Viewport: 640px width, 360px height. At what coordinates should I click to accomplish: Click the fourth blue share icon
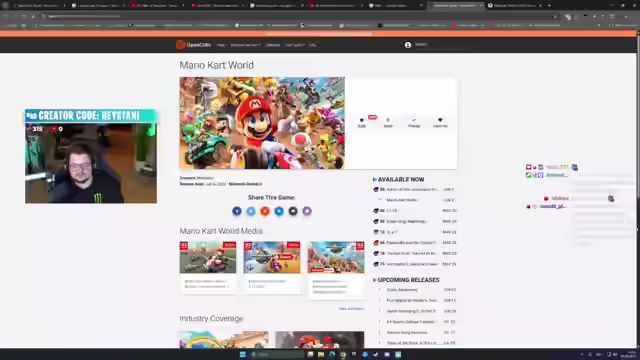tap(279, 211)
